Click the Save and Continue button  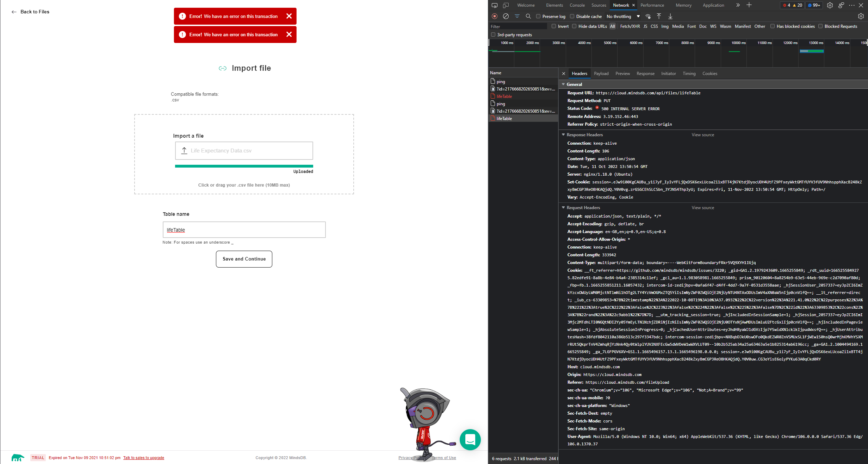coord(244,259)
